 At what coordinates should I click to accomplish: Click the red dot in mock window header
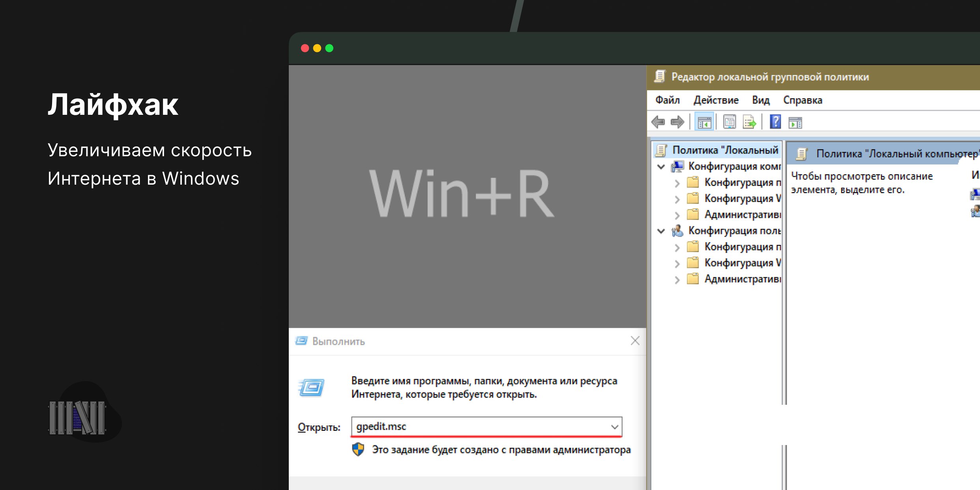pyautogui.click(x=305, y=48)
